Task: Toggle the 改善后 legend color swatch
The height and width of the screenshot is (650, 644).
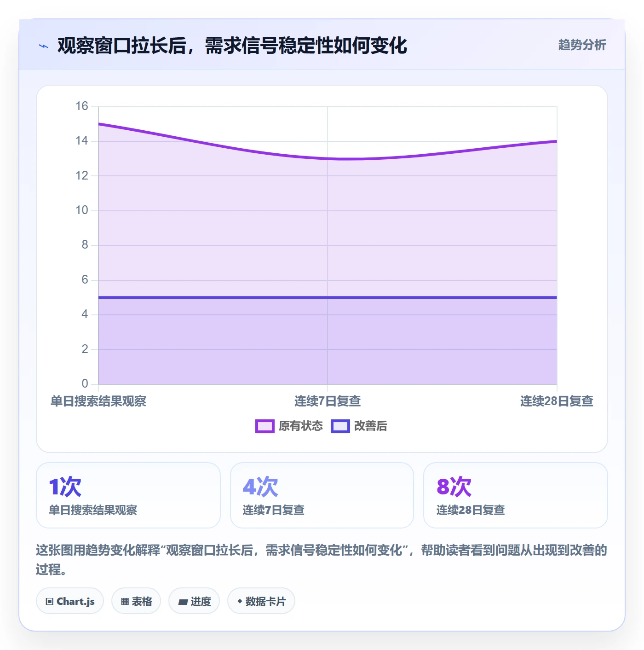Action: pyautogui.click(x=340, y=426)
